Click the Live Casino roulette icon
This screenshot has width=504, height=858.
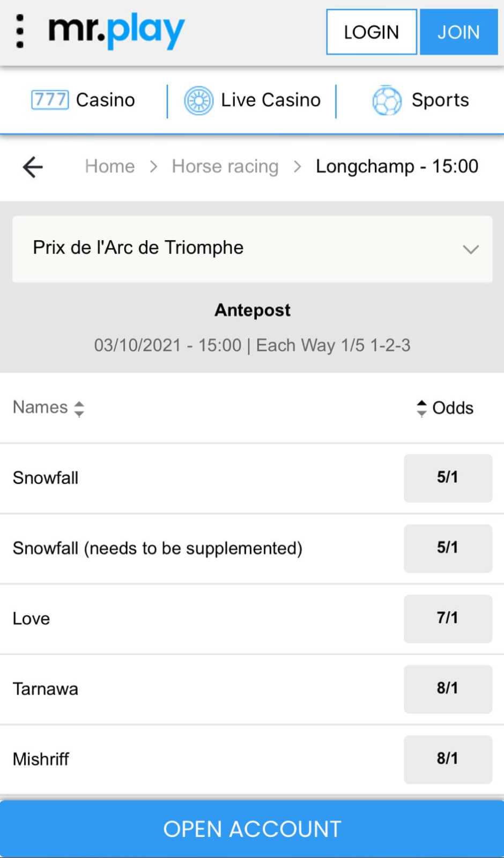tap(198, 100)
